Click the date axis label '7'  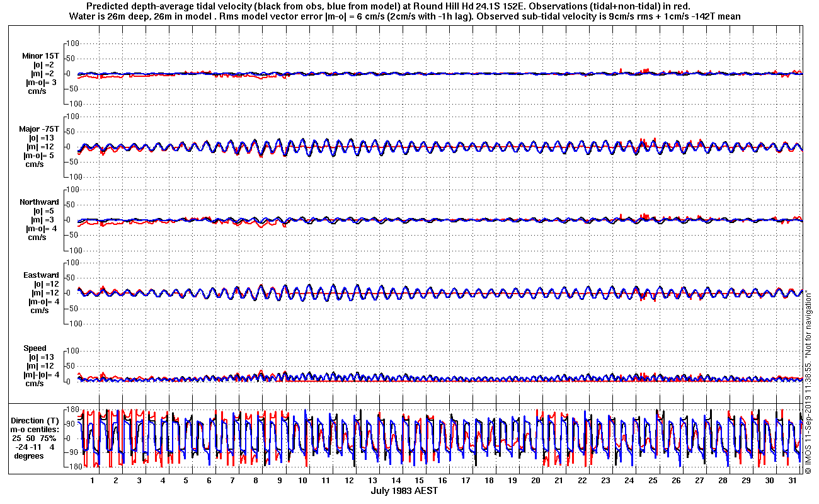[232, 480]
